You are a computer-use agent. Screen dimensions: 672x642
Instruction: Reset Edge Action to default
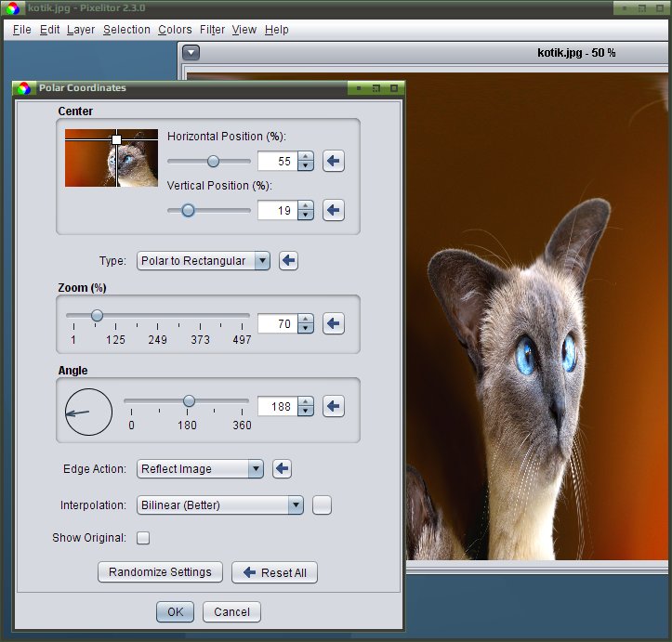tap(282, 468)
